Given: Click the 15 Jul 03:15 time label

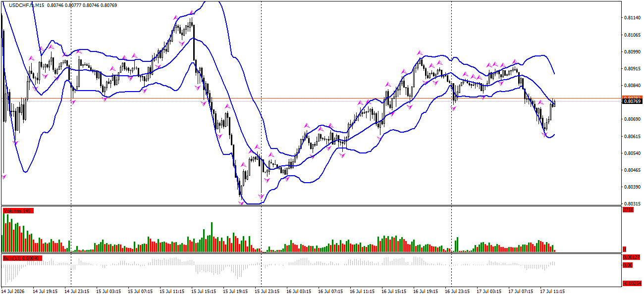Looking at the screenshot, I should (107, 292).
